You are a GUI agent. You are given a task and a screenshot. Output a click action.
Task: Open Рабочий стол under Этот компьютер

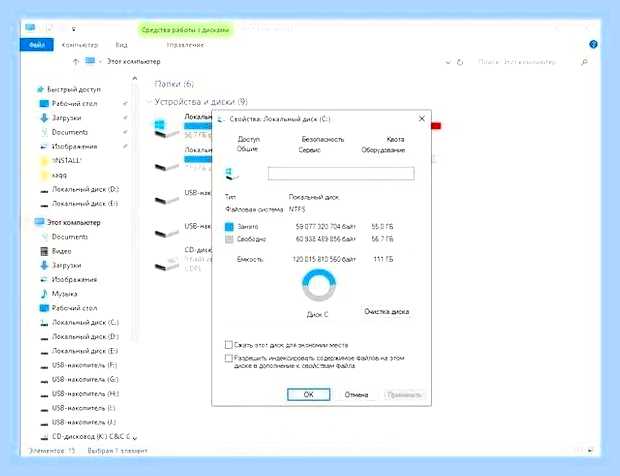74,308
